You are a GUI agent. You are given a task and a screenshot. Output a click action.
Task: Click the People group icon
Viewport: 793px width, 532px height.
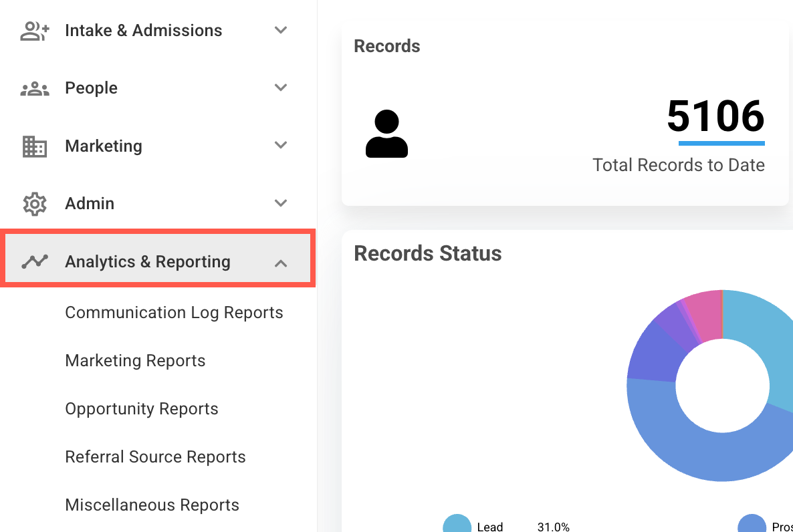point(34,88)
